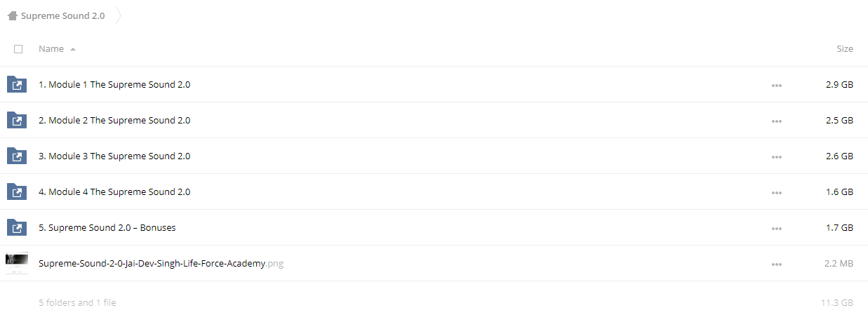Open more options for Module 3 row
Screen dimensions: 868x329
pyautogui.click(x=776, y=157)
